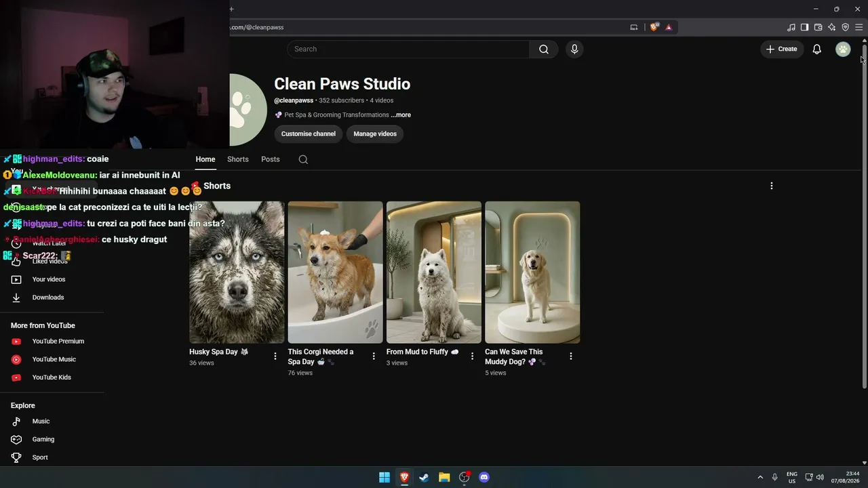Open options menu for Corgi Spa Day short
This screenshot has width=868, height=488.
click(x=374, y=356)
